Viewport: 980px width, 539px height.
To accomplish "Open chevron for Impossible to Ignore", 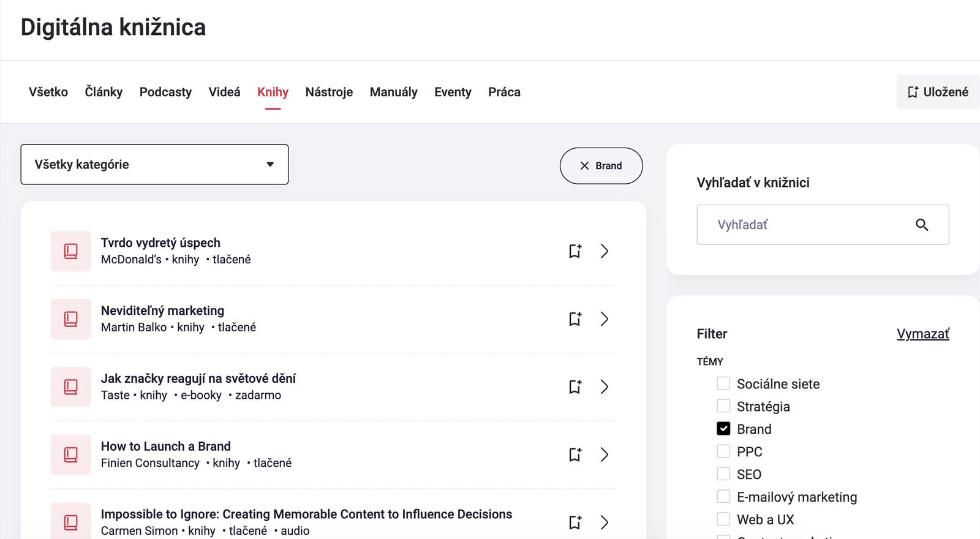I will point(605,522).
